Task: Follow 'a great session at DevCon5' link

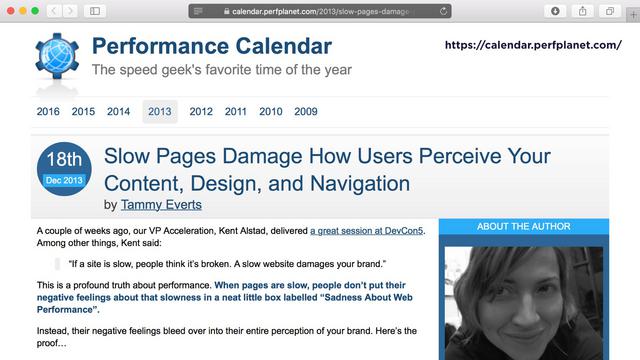Action: [366, 231]
